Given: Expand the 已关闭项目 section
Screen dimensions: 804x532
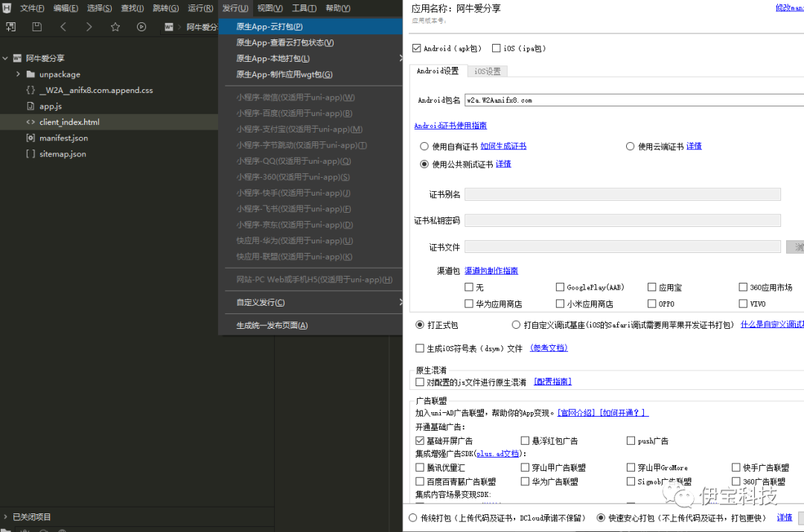Looking at the screenshot, I should (x=6, y=516).
